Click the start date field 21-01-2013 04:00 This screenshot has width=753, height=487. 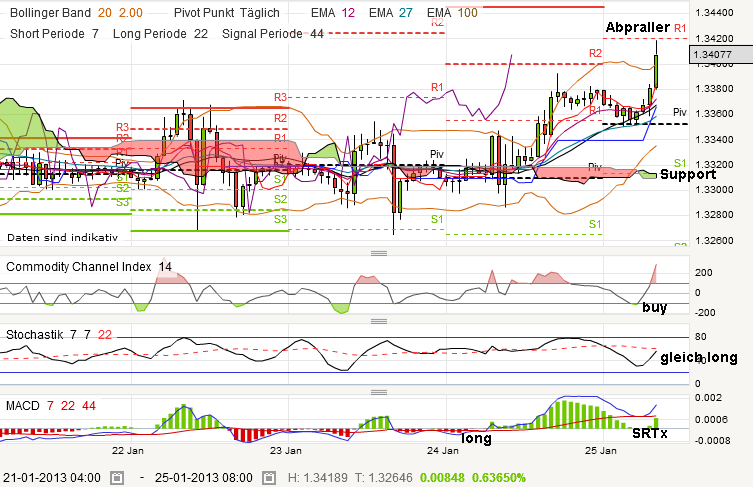click(x=52, y=478)
